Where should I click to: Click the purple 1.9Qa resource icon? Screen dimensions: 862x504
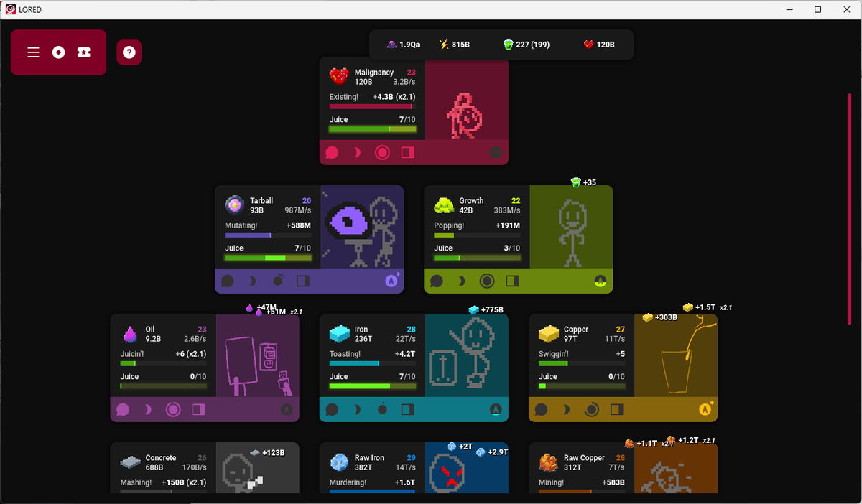point(391,45)
